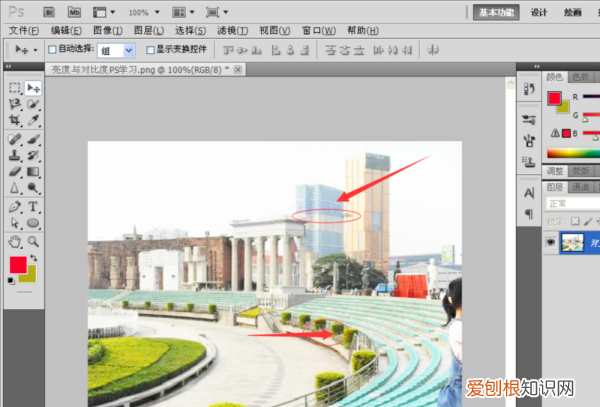This screenshot has width=600, height=407.
Task: Choose the Eyedropper tool
Action: (33, 120)
